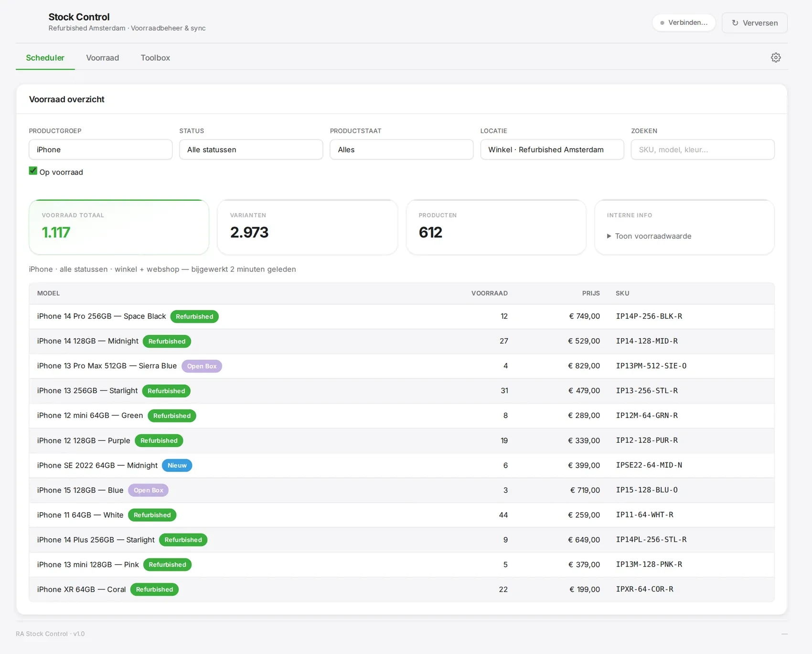Click SKU IP12-128-PUR-R

(x=646, y=440)
